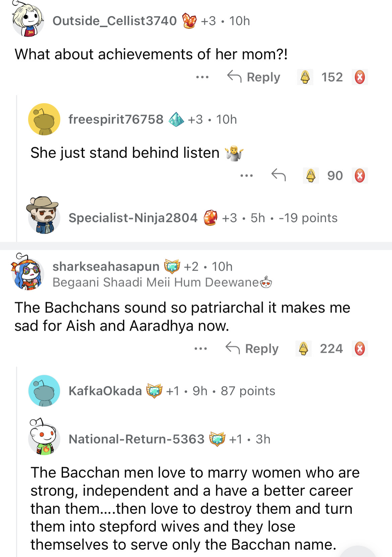The height and width of the screenshot is (557, 392).
Task: Tap National-Return-5363's avatar
Action: (x=44, y=437)
